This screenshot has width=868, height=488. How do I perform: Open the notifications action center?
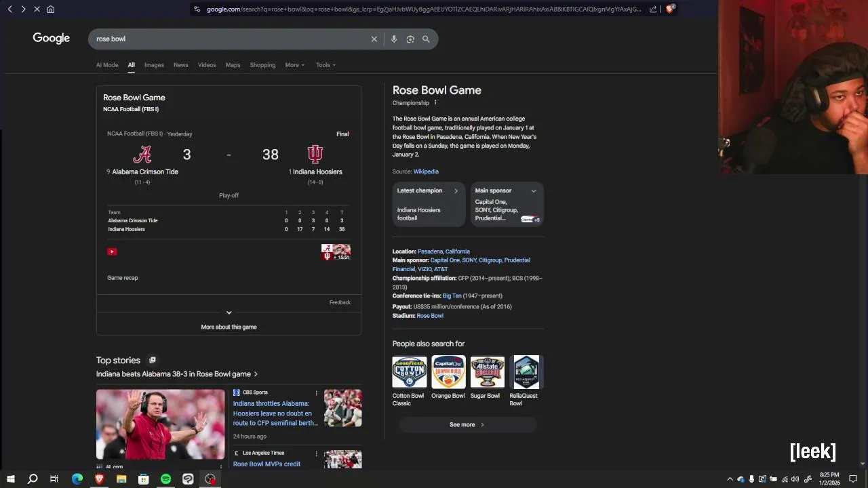click(x=853, y=479)
